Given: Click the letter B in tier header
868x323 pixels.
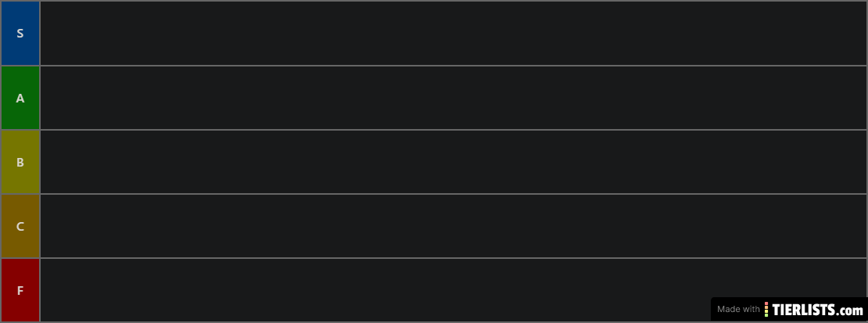Looking at the screenshot, I should coord(20,163).
